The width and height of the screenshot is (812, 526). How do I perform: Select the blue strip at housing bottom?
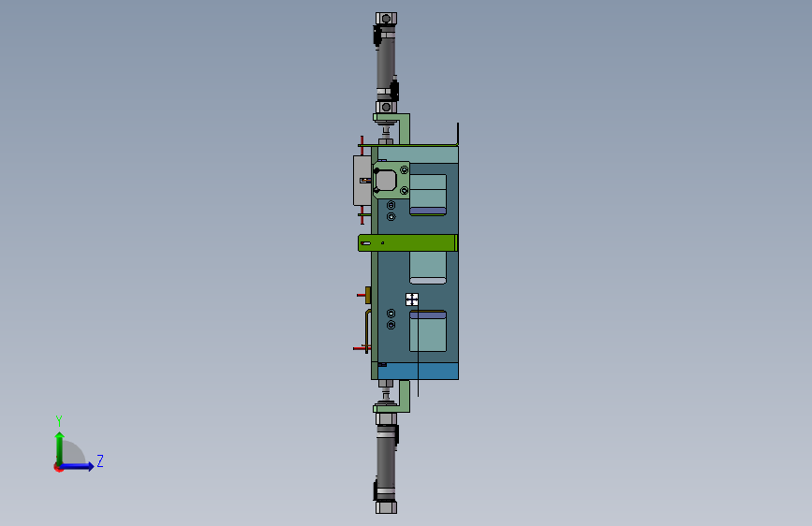(418, 371)
